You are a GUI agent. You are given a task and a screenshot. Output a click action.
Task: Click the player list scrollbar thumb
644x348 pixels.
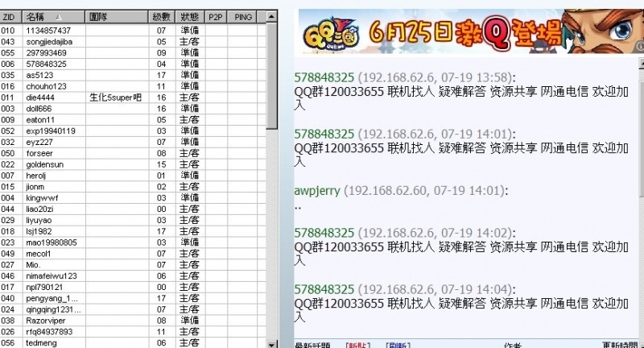pos(271,76)
